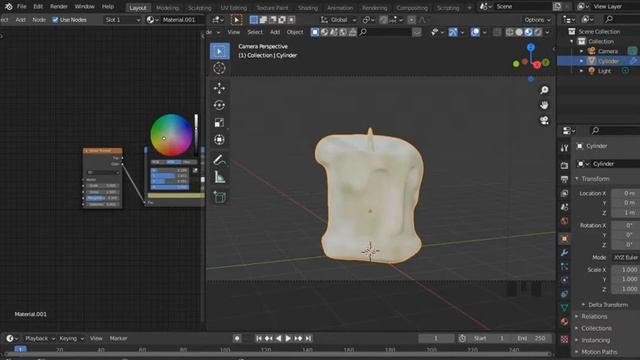Collapse the Transform panel
Image resolution: width=640 pixels, height=360 pixels.
coord(595,179)
